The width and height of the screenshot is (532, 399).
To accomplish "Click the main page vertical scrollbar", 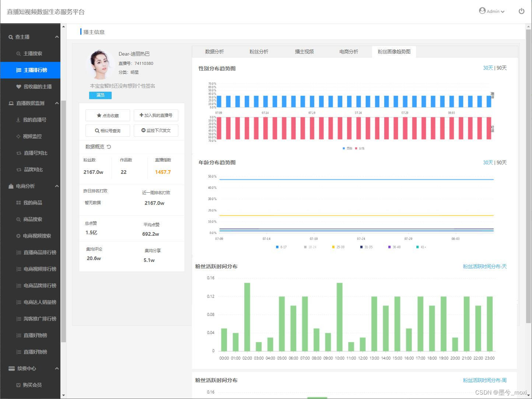I will [x=528, y=177].
